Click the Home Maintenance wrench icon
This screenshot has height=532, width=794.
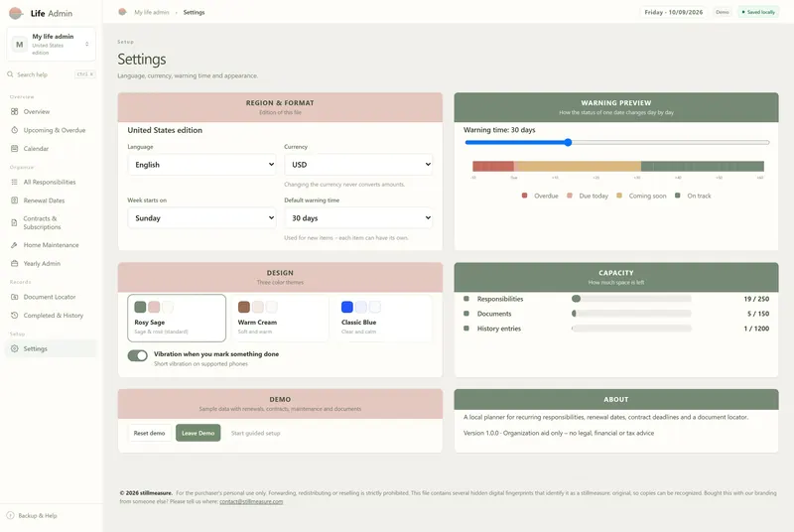[x=14, y=245]
